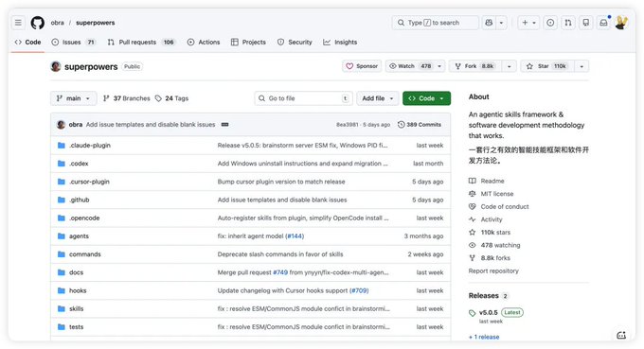
Task: Sponsor the repository with heart button
Action: pos(362,66)
